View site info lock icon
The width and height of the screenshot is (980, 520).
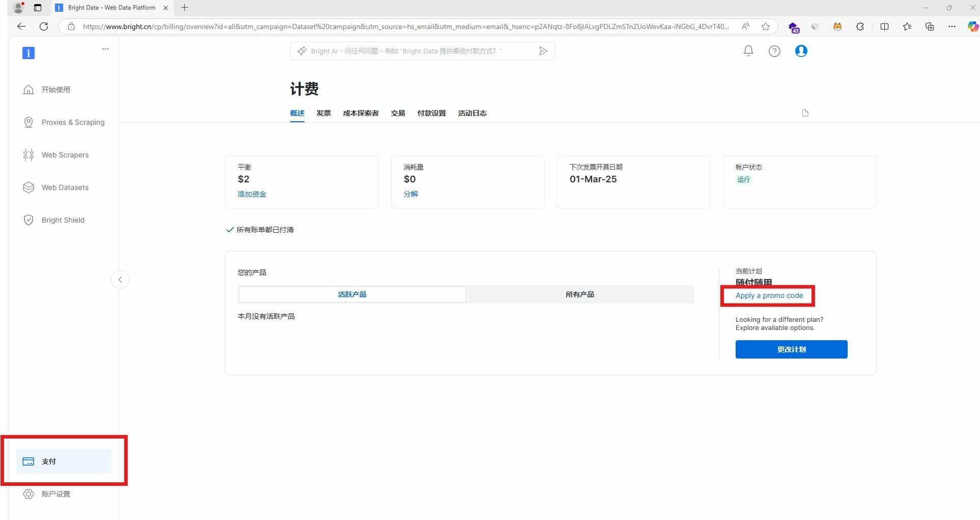[x=71, y=26]
